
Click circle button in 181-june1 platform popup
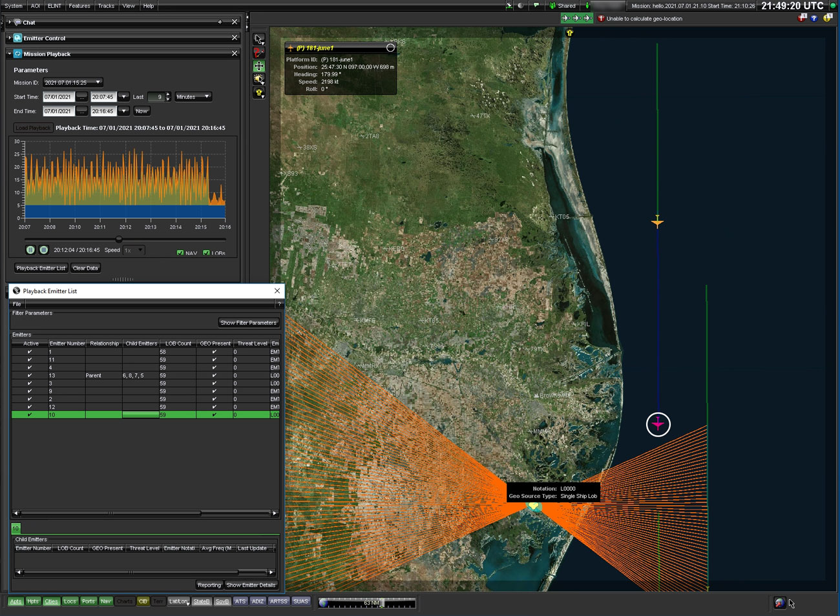(390, 48)
